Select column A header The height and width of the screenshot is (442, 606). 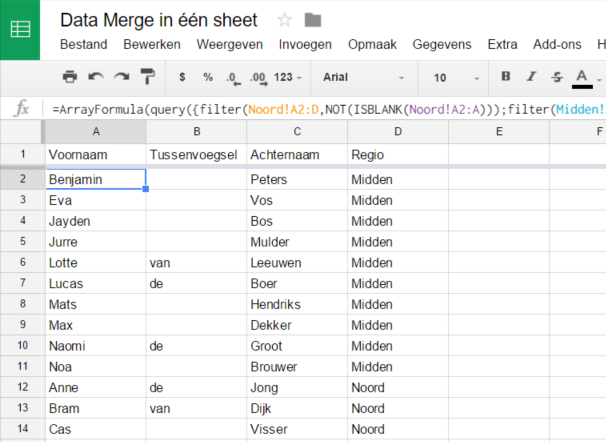[96, 132]
